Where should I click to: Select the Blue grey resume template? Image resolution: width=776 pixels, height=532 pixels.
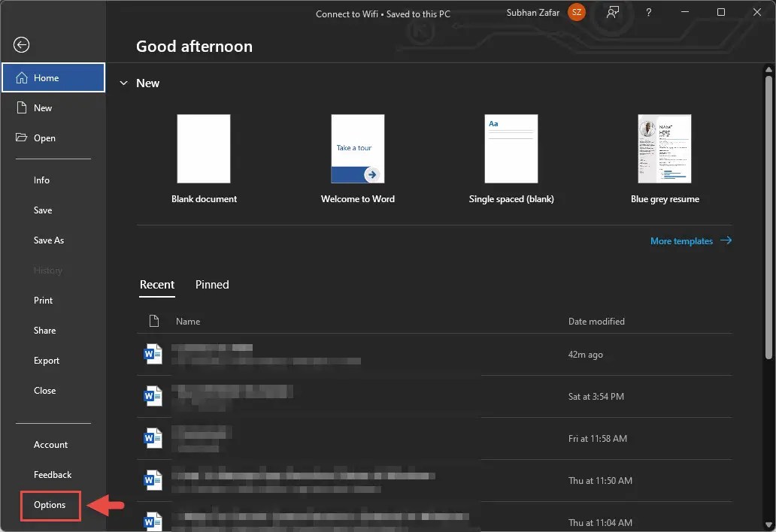(x=665, y=149)
